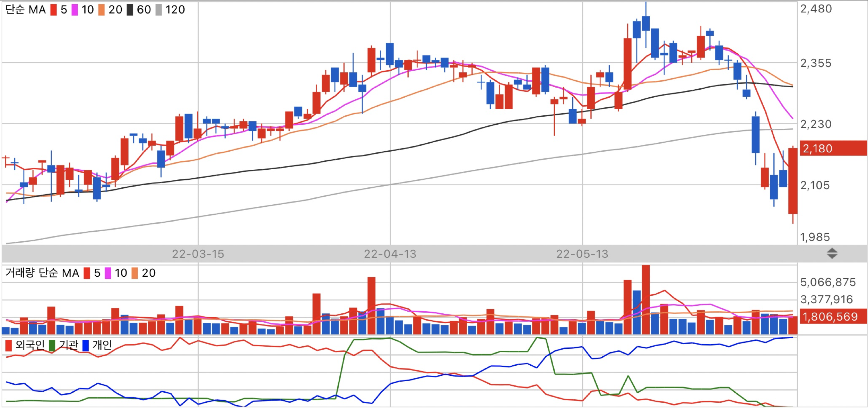Click the red volume MA 5 swatch
Screen dimensions: 868x410
87,273
